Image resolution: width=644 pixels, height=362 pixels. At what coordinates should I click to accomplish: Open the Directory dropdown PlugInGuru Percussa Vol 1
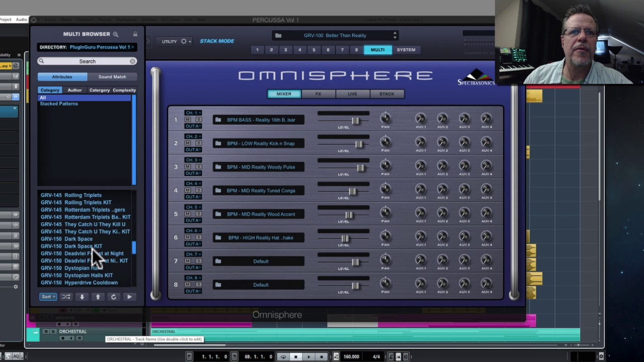click(x=87, y=47)
